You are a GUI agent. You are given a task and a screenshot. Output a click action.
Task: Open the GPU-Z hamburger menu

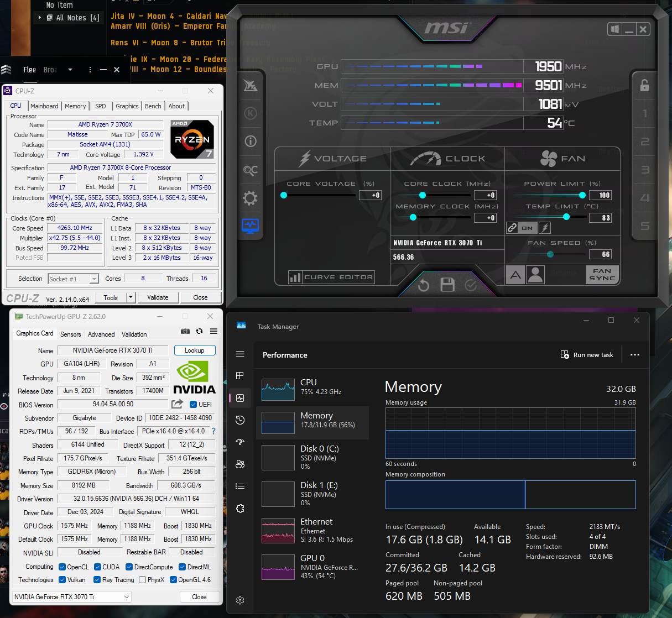[213, 331]
